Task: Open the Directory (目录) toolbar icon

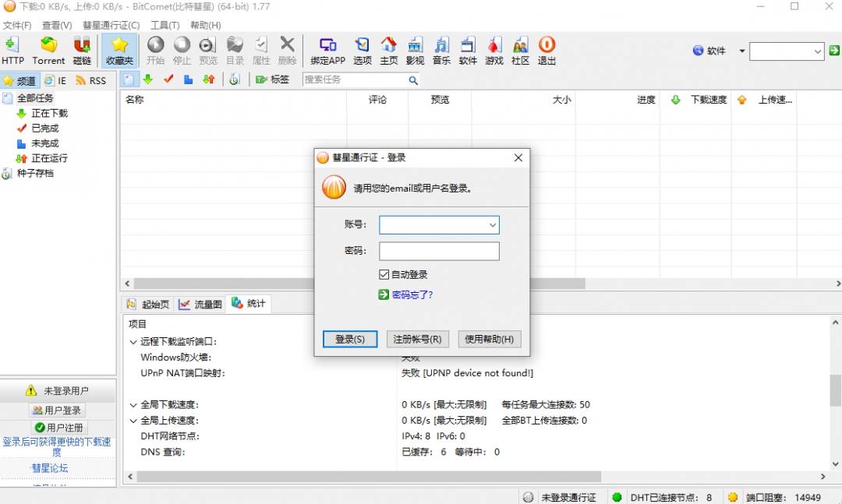Action: (x=235, y=51)
